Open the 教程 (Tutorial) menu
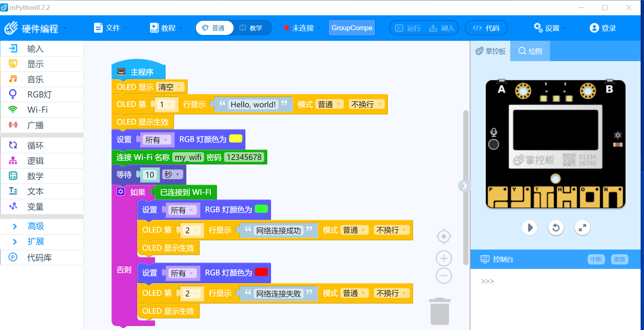This screenshot has width=644, height=330. point(166,28)
